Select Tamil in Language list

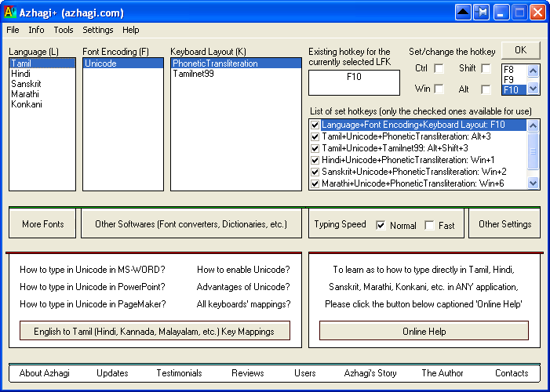click(42, 64)
